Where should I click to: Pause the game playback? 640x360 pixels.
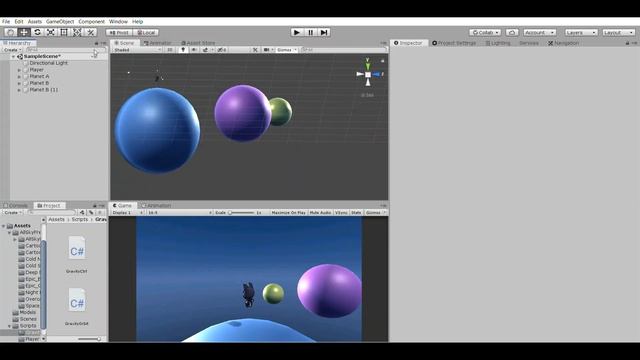(x=310, y=32)
